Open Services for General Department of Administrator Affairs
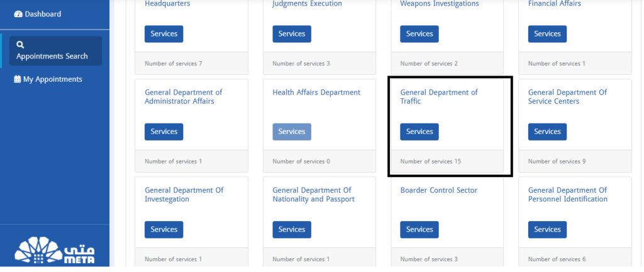 point(164,132)
